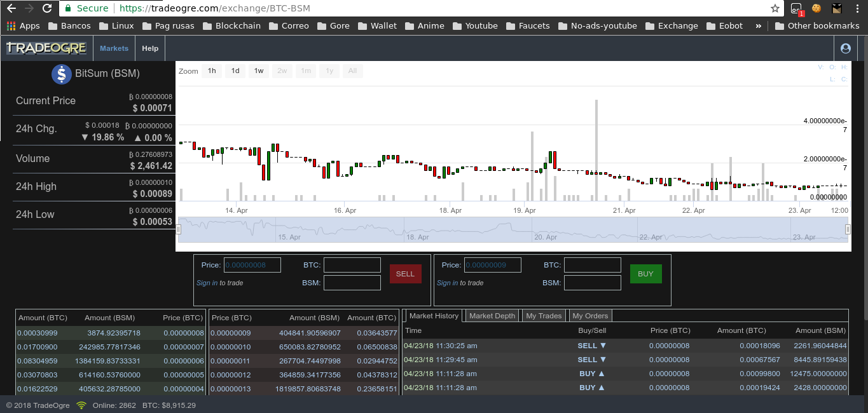Select sell order priced 0.00000010

point(304,347)
